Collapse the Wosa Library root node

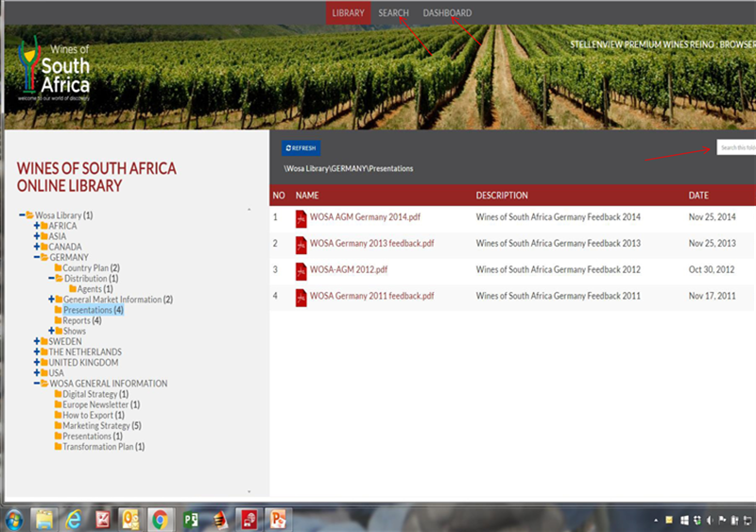click(22, 215)
